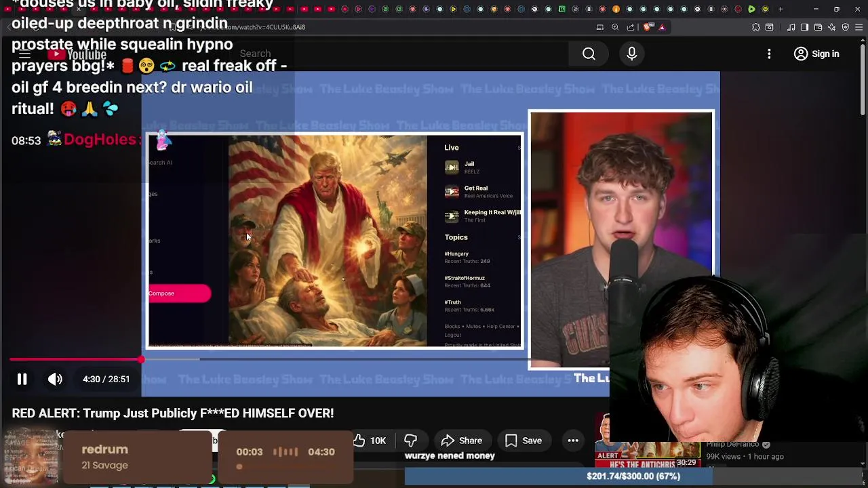868x488 pixels.
Task: Select Keeping It Real W/Jill live entry
Action: [x=482, y=216]
